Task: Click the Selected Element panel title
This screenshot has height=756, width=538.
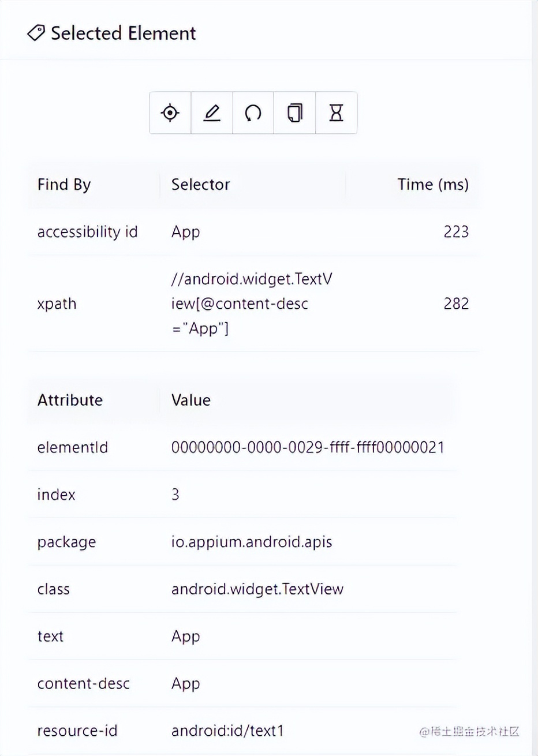Action: click(123, 33)
